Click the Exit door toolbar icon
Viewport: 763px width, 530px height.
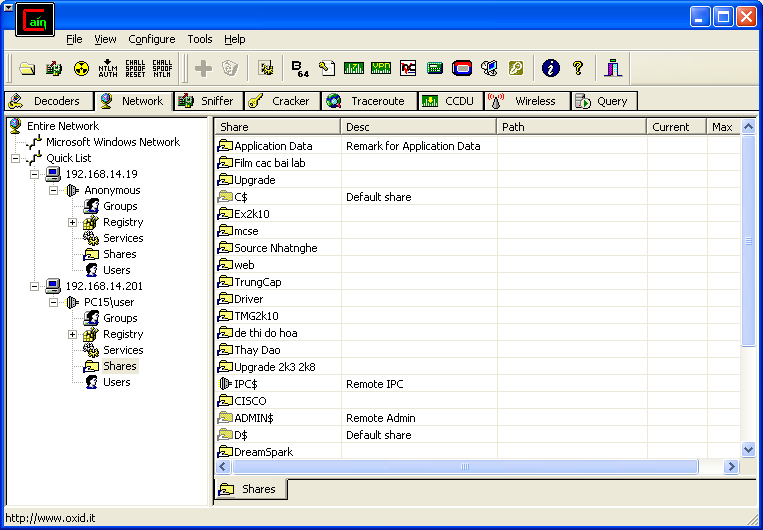613,69
